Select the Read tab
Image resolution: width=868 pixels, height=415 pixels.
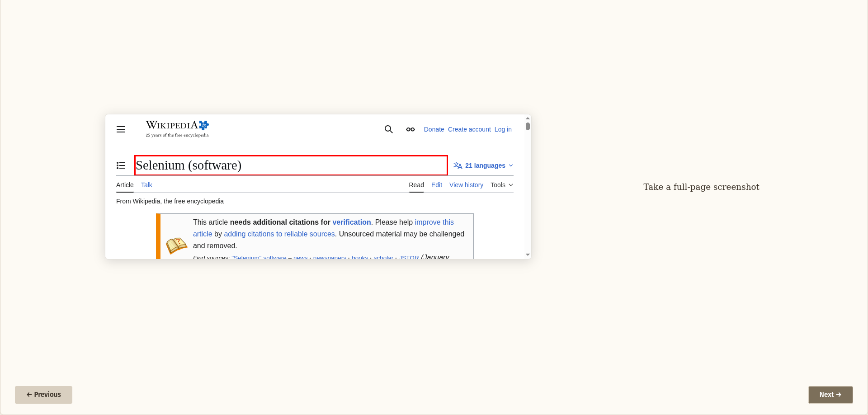(x=416, y=185)
